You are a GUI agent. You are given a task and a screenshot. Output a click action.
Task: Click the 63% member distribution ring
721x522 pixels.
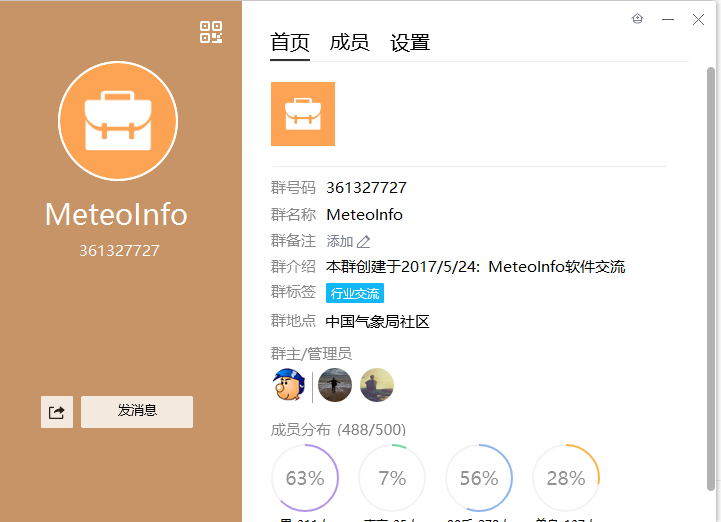[x=305, y=478]
